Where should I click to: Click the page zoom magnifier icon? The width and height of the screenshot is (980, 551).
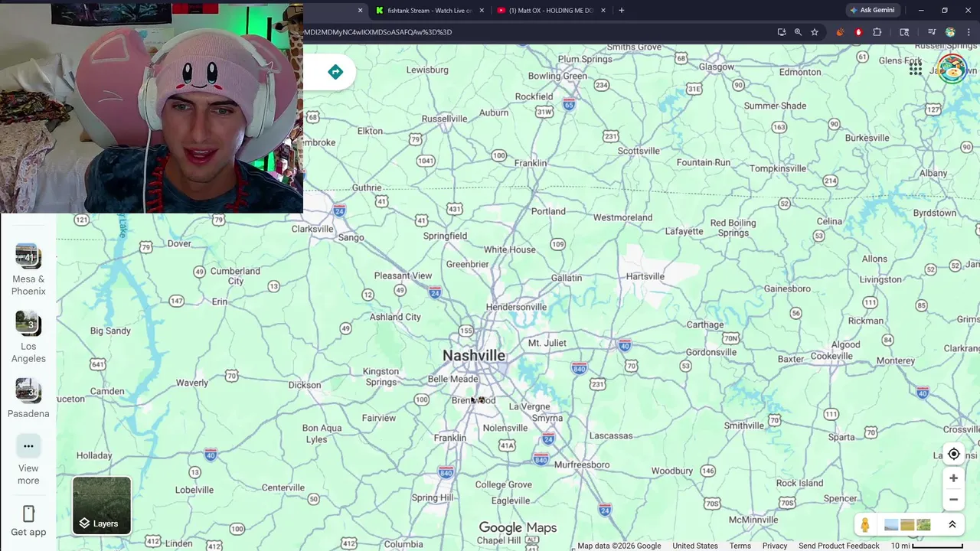pos(798,32)
